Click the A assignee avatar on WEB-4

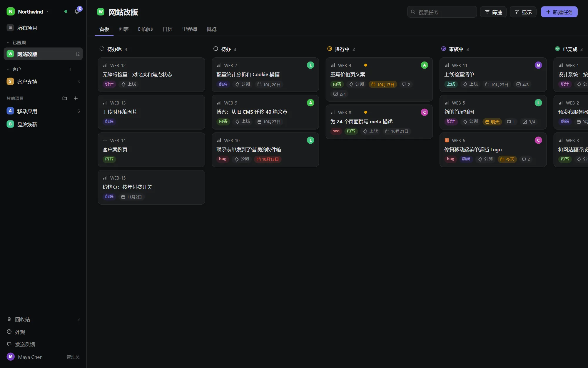[424, 65]
